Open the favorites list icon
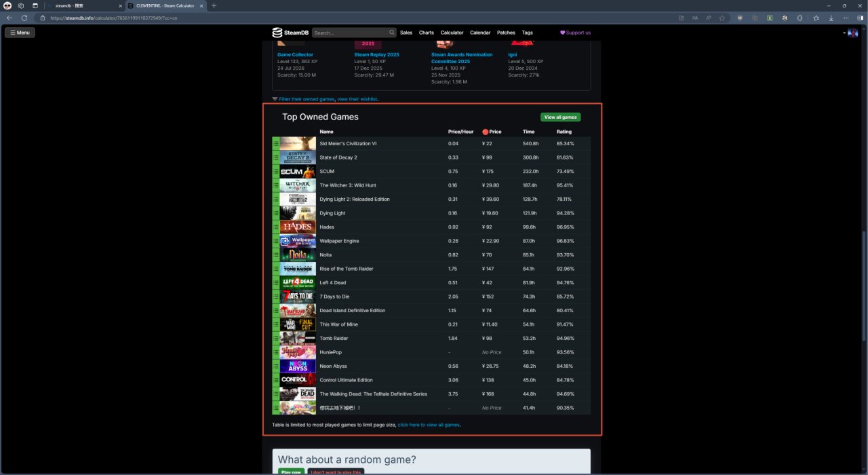 pyautogui.click(x=816, y=18)
